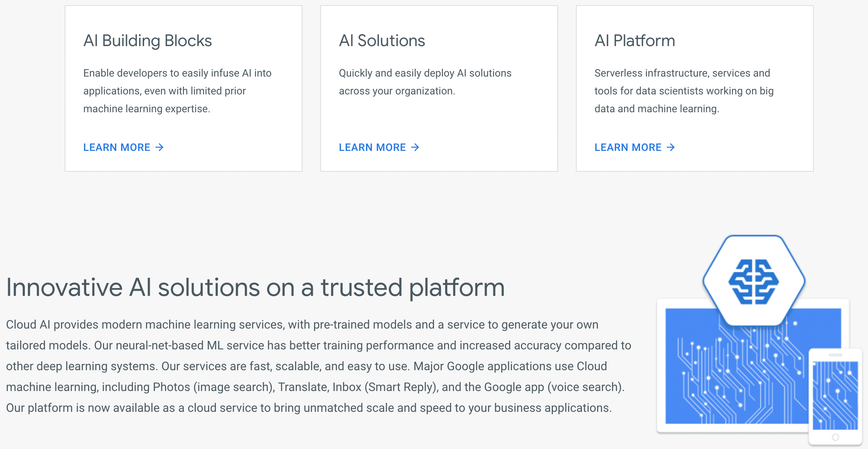Select the AI Platform card heading

[635, 41]
